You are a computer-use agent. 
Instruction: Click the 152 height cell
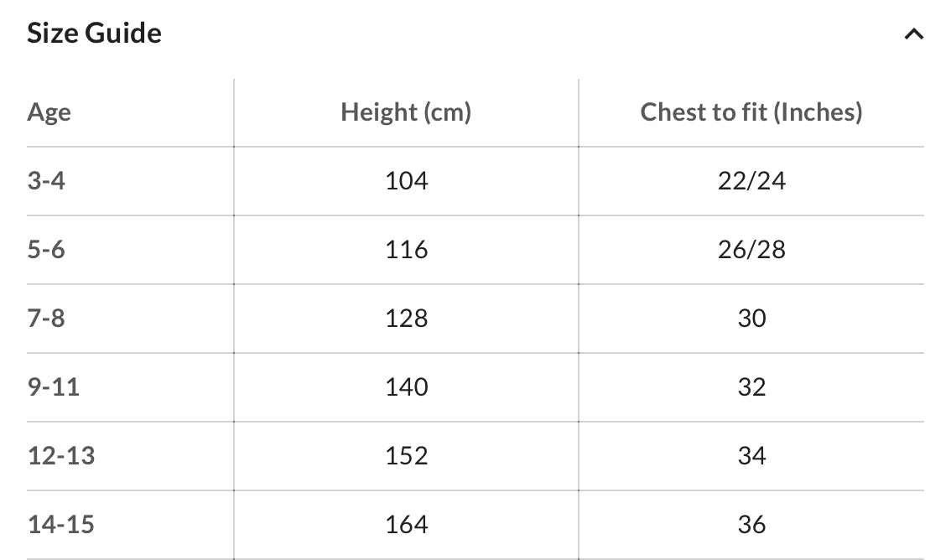(407, 456)
